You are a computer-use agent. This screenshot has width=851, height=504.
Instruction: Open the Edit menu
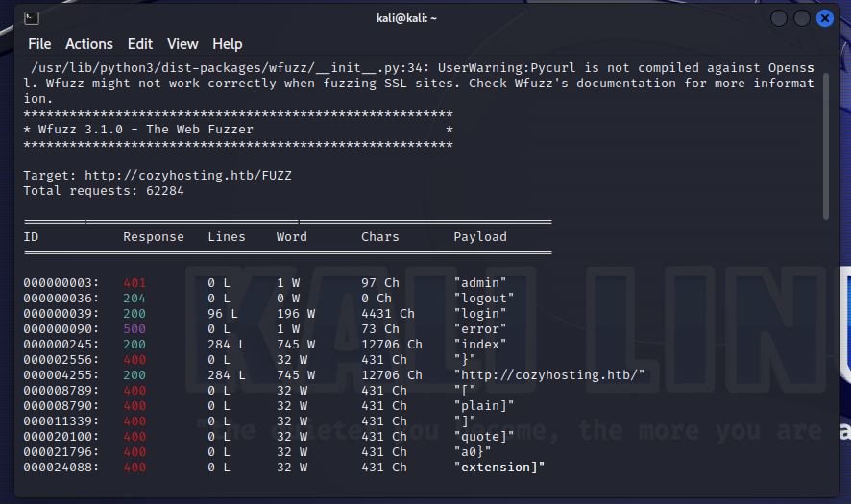pos(140,44)
